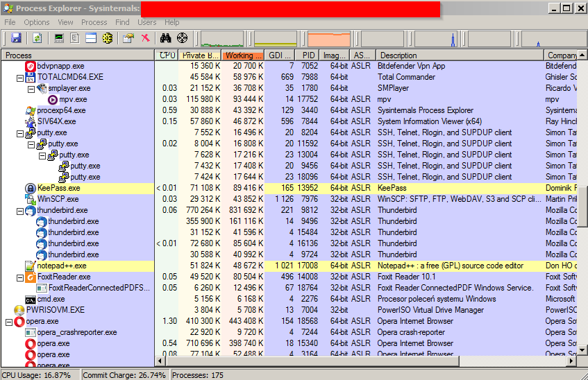588x380 pixels.
Task: Collapse the FoxitReader.exe process tree
Action: tap(20, 278)
